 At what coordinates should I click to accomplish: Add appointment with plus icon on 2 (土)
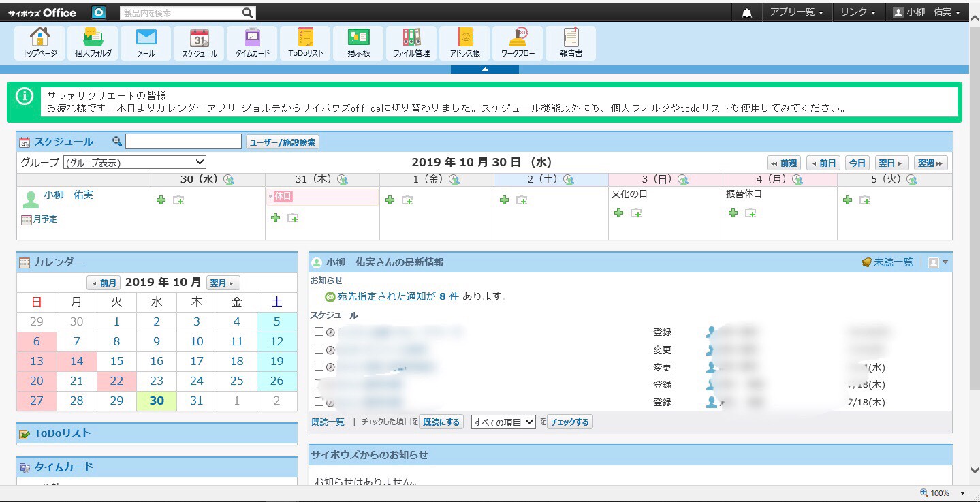pyautogui.click(x=505, y=200)
